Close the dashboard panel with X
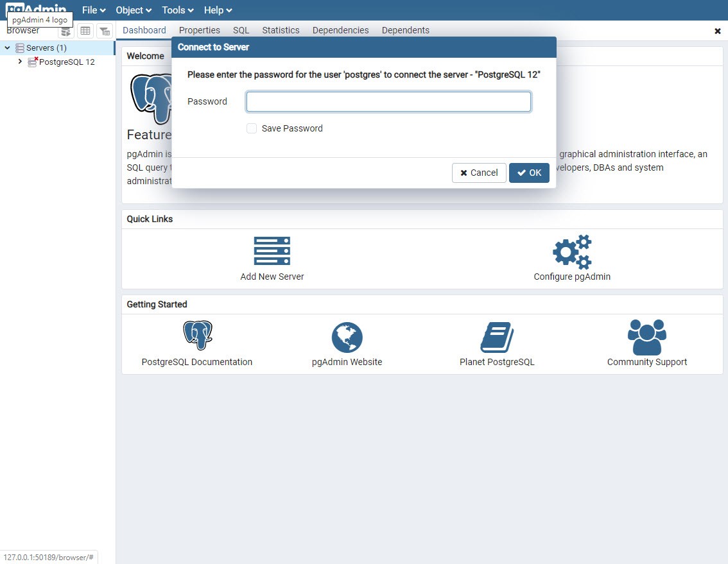This screenshot has width=728, height=564. tap(717, 31)
